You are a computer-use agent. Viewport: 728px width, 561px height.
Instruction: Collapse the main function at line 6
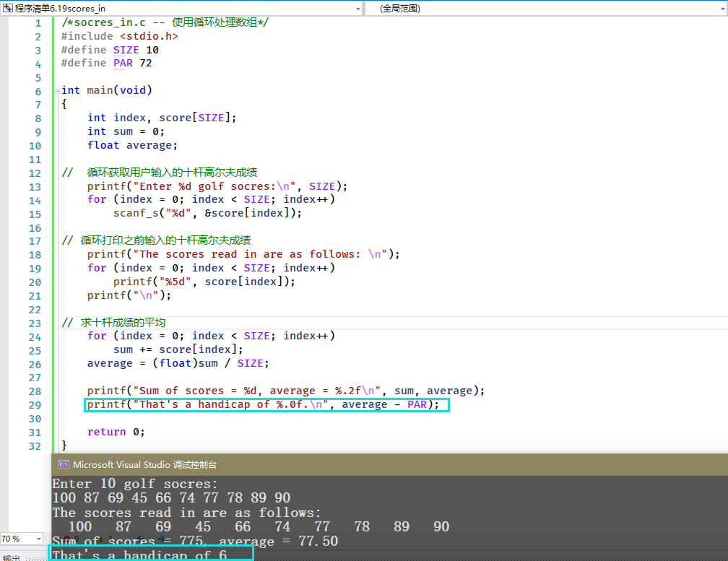tap(57, 91)
